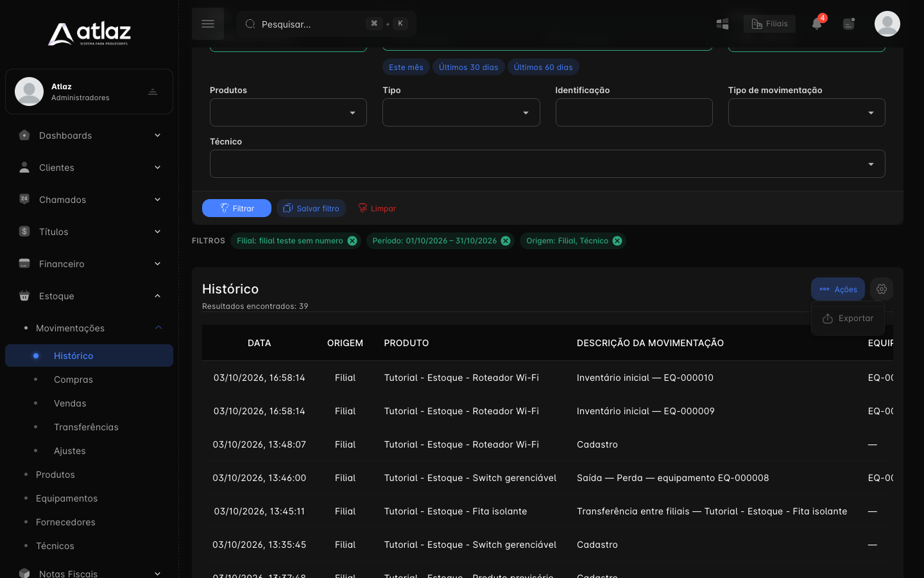Screen dimensions: 924x578
Task: Open Equipamentos in the sidebar
Action: (x=67, y=498)
